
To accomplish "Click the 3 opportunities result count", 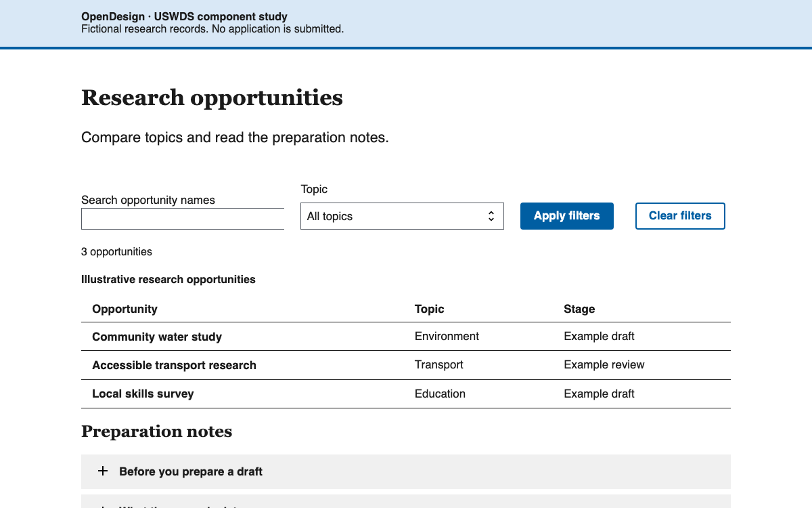I will point(116,252).
